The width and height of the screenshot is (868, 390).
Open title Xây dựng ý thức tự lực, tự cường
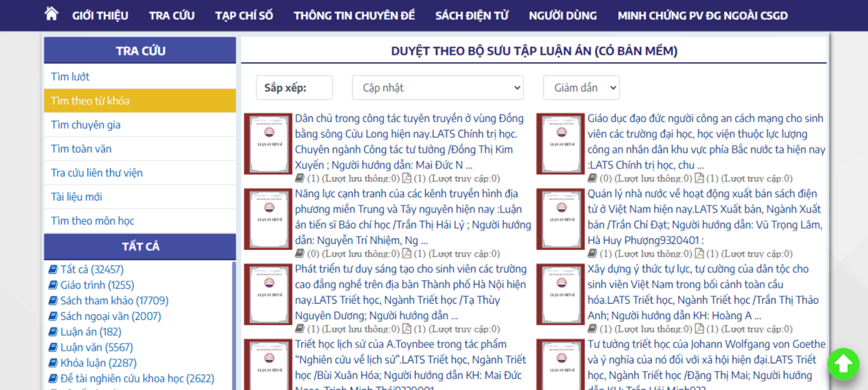pos(703,292)
